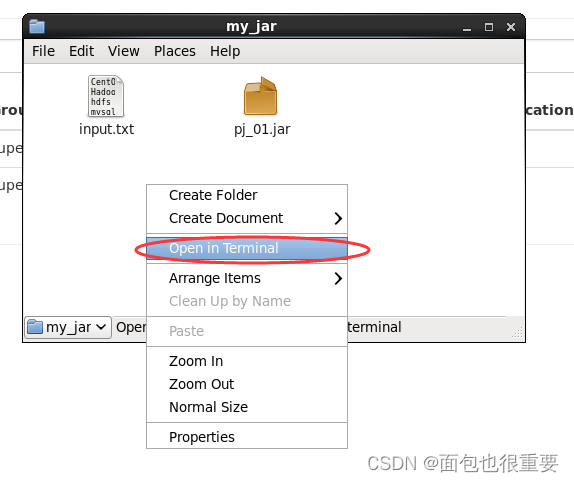Screen dimensions: 574x482
Task: Expand the Create Document submenu
Action: (247, 218)
